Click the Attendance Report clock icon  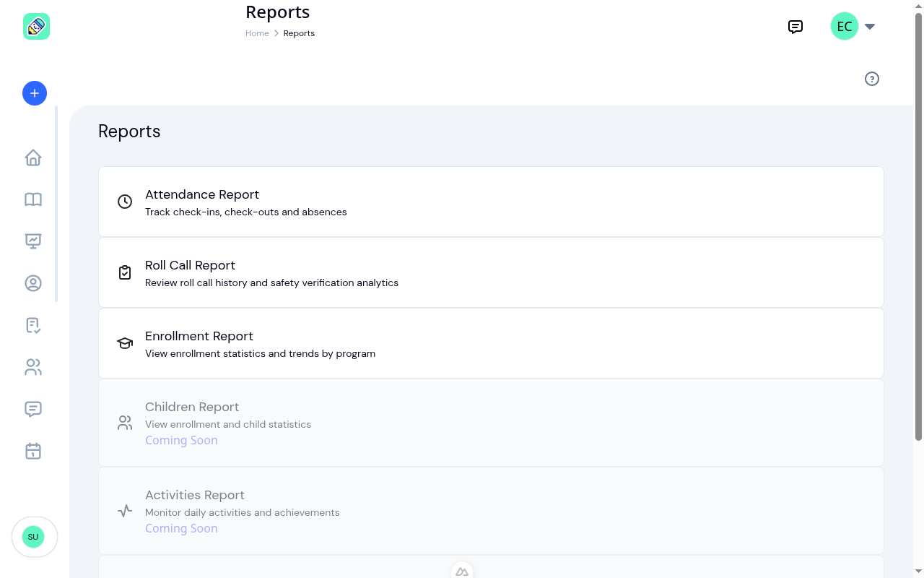point(125,202)
